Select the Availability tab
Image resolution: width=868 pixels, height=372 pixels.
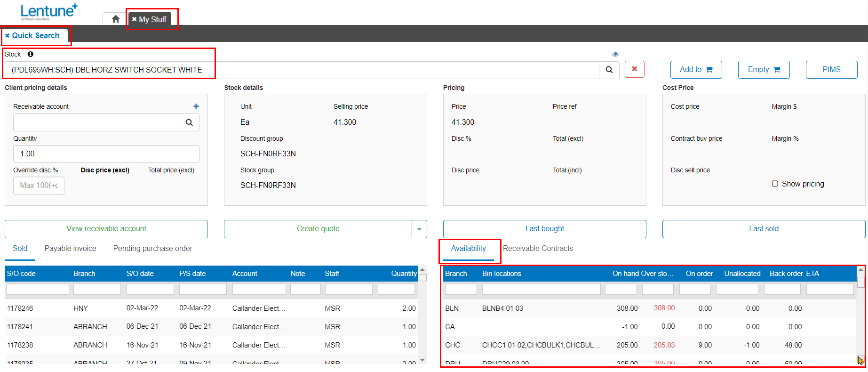click(469, 249)
